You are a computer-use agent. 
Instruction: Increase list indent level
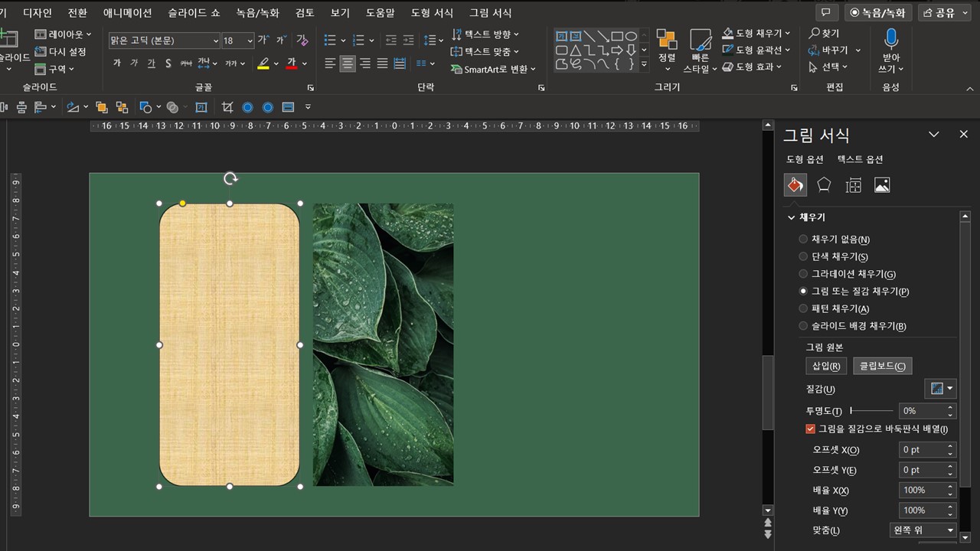[409, 40]
